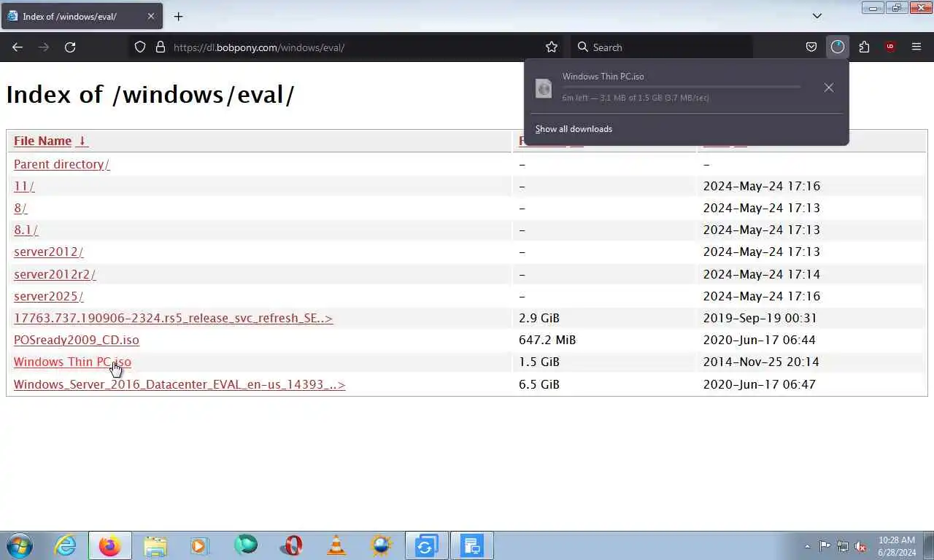This screenshot has height=560, width=934.
Task: Open Windows Media Player on taskbar
Action: 198,545
